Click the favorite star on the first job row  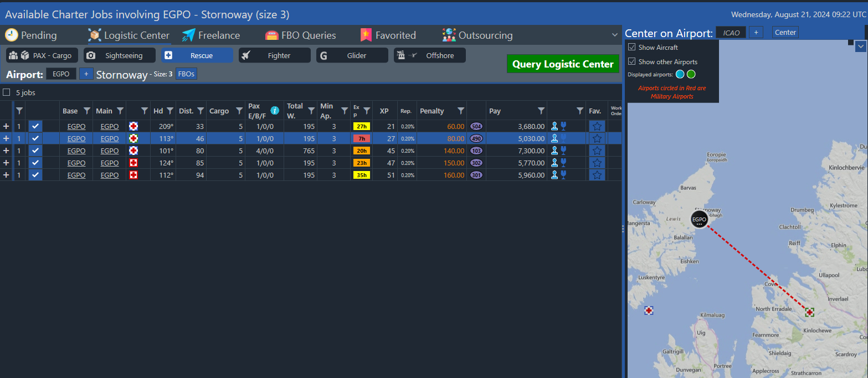(x=597, y=126)
